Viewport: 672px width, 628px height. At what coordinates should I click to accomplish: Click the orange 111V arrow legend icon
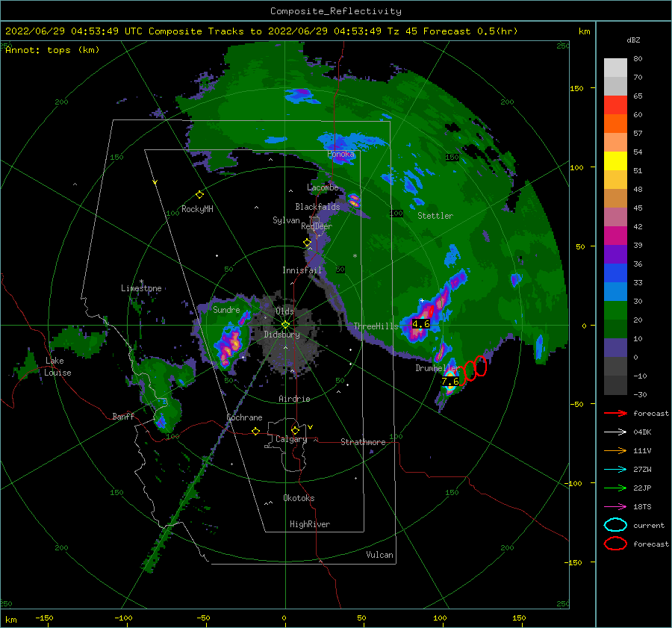(x=615, y=450)
